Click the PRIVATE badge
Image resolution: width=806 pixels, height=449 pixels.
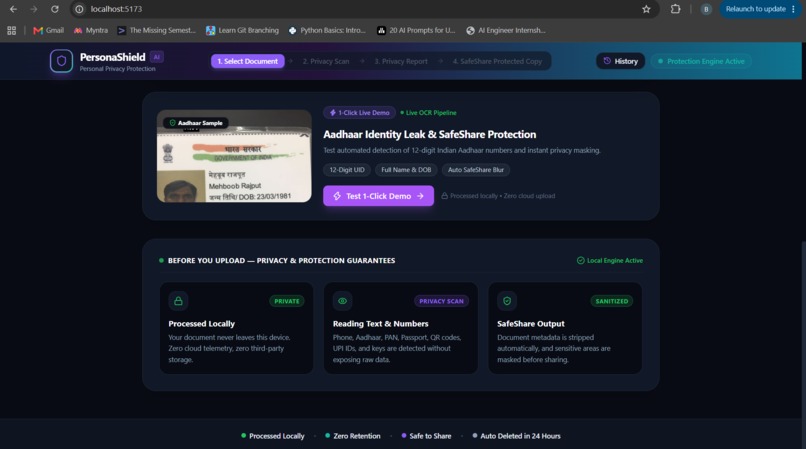click(286, 301)
